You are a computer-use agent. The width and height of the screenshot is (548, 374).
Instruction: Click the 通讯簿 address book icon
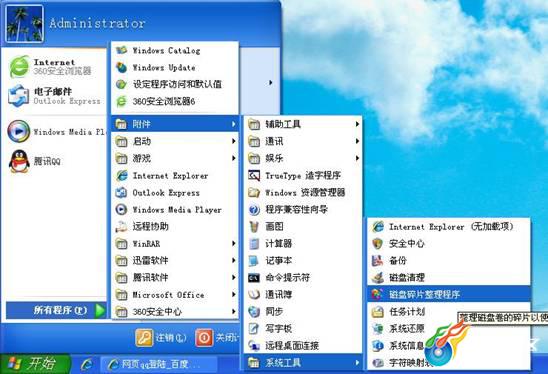tap(254, 295)
